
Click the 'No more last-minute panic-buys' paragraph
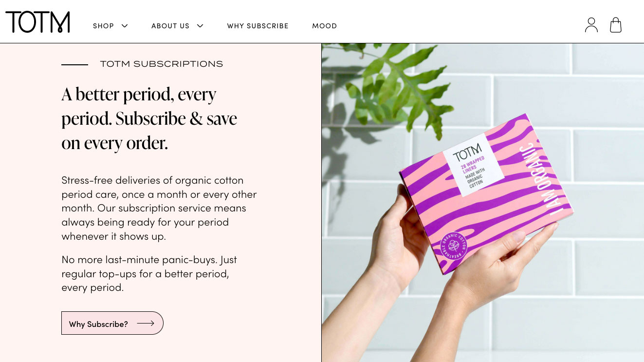click(149, 273)
